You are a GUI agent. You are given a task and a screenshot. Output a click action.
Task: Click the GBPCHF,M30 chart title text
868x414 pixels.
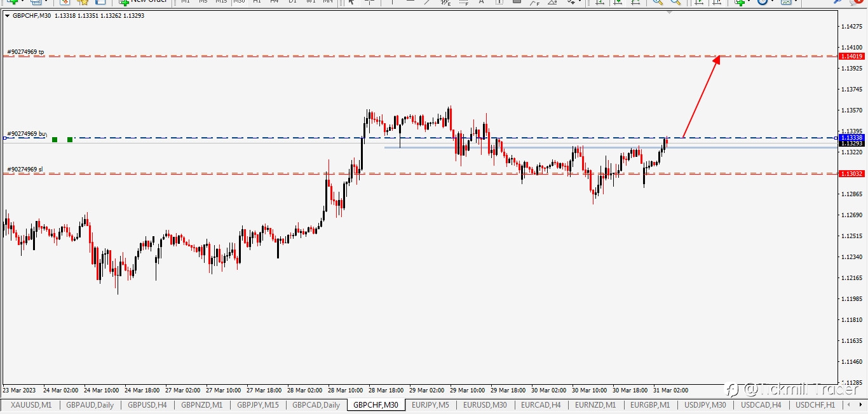(32, 16)
